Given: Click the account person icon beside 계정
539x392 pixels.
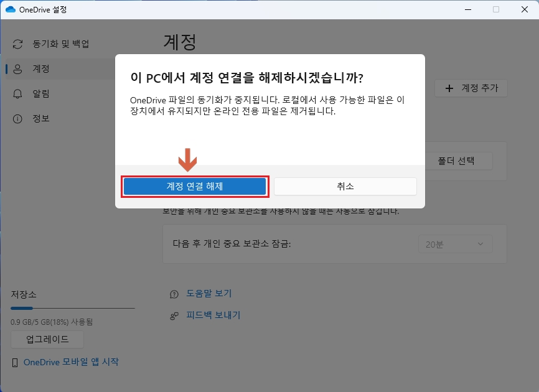Looking at the screenshot, I should click(18, 69).
